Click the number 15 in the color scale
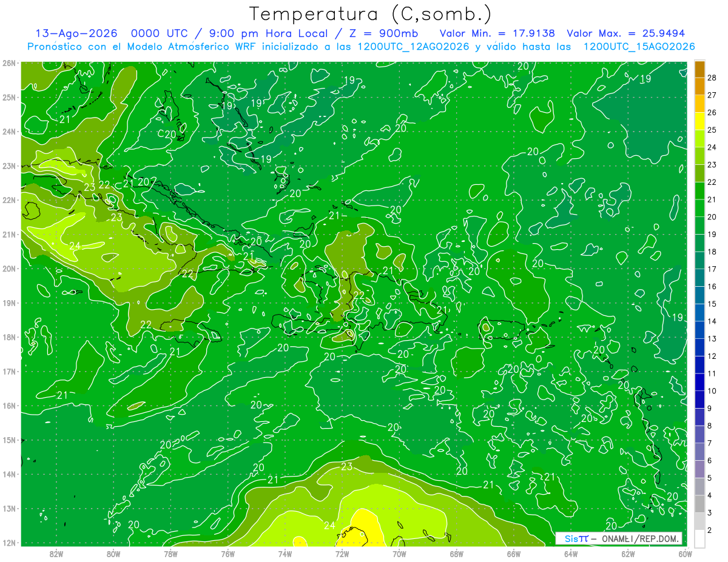The image size is (728, 562). point(712,304)
